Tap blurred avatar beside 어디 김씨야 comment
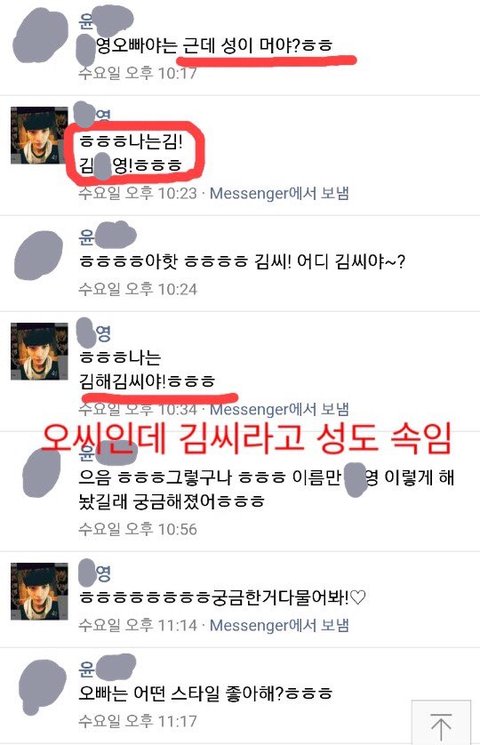 [x=38, y=255]
